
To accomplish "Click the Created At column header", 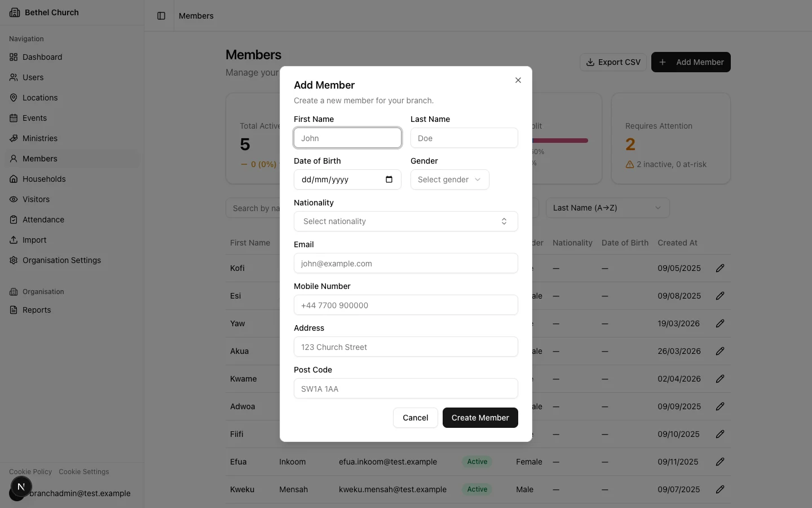I will [677, 243].
